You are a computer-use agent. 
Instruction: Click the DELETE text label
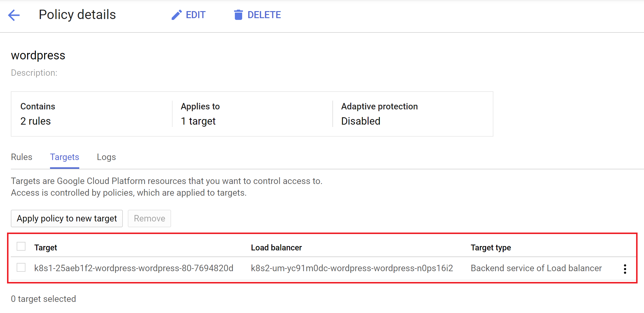point(264,15)
